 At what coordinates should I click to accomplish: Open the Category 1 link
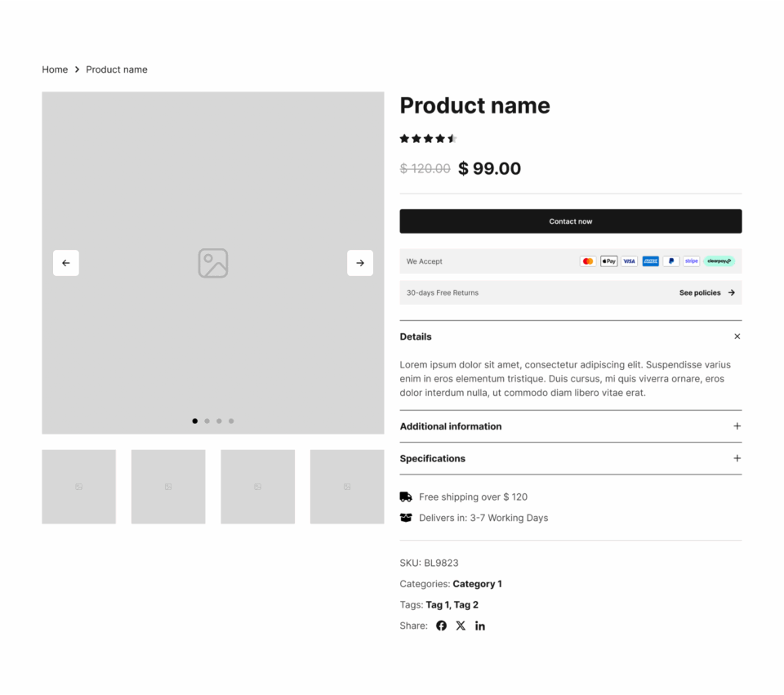pyautogui.click(x=477, y=584)
